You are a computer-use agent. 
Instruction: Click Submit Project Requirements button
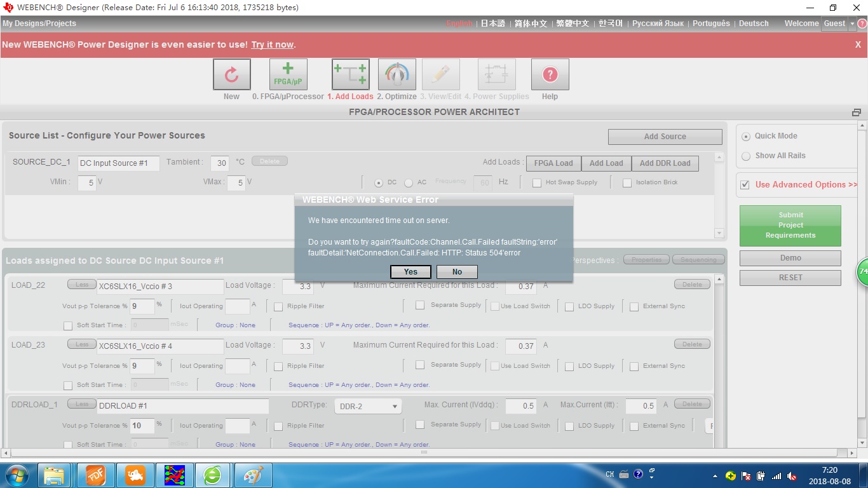point(790,226)
